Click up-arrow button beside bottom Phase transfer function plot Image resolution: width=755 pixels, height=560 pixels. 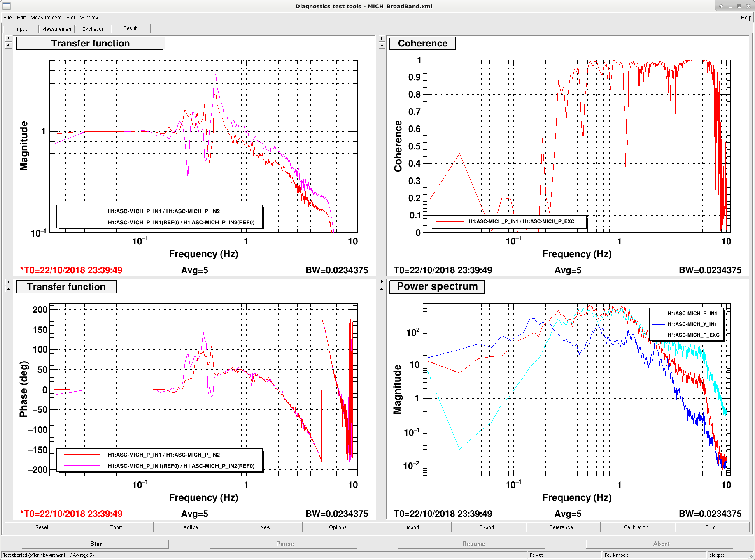click(8, 289)
